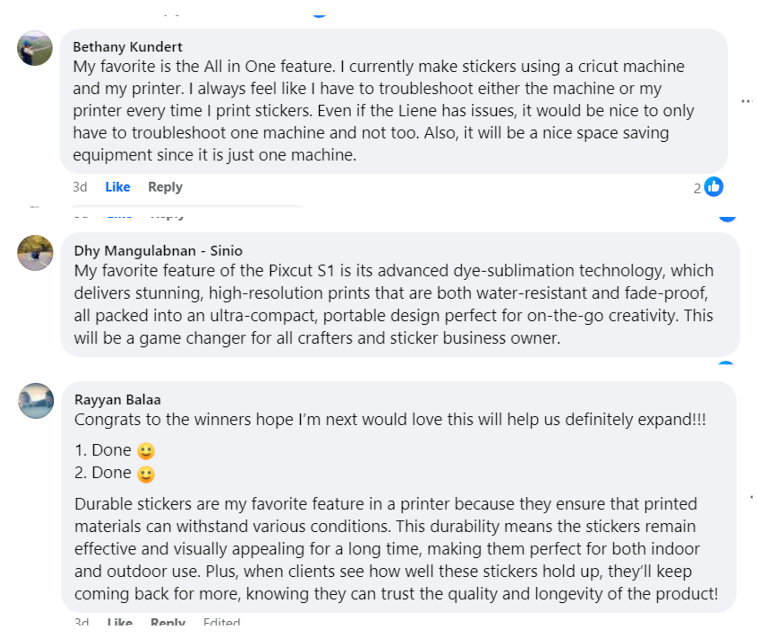Like Bethany Kundert's comment
This screenshot has height=634, width=758.
[x=118, y=187]
